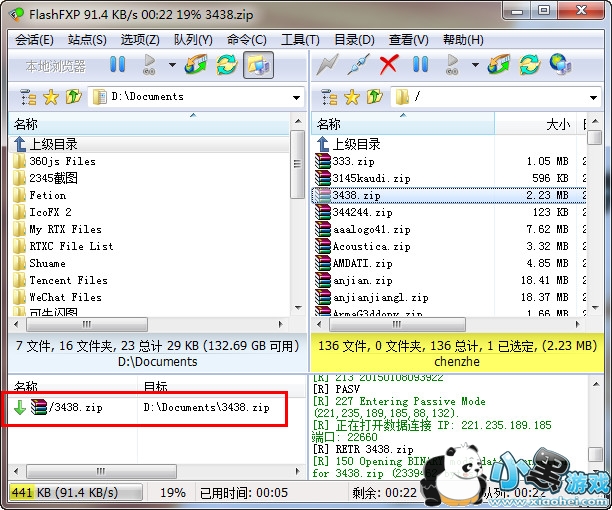Click the red X abort transfer icon
The image size is (612, 510).
(389, 66)
